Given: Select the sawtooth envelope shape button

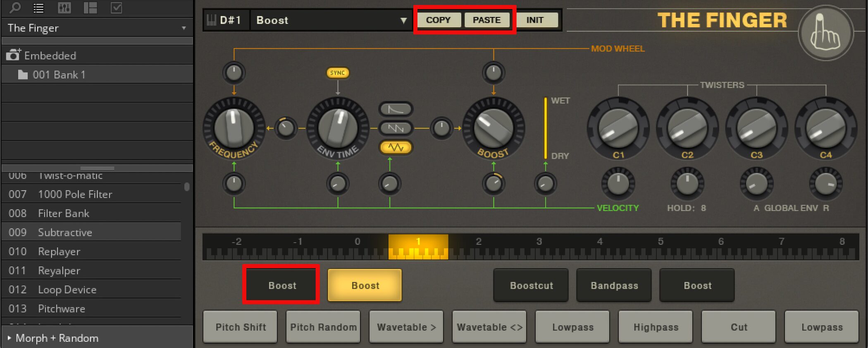Looking at the screenshot, I should pos(396,128).
